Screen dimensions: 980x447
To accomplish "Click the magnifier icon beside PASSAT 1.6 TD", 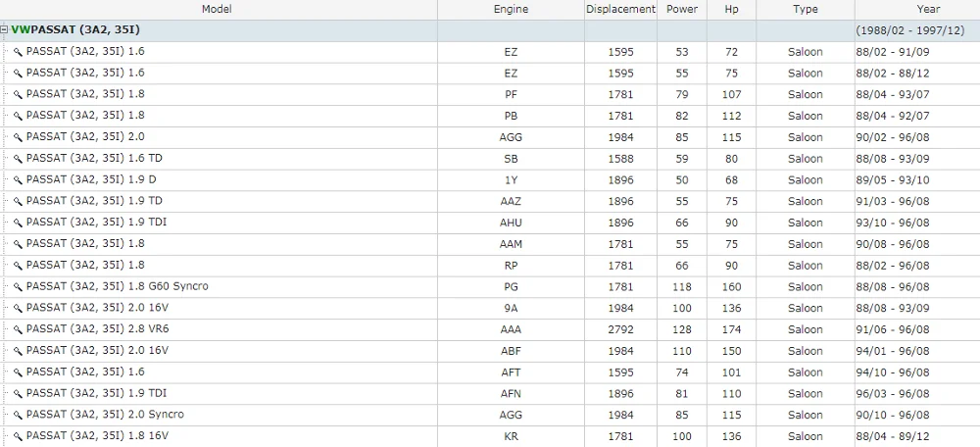I will tap(18, 159).
